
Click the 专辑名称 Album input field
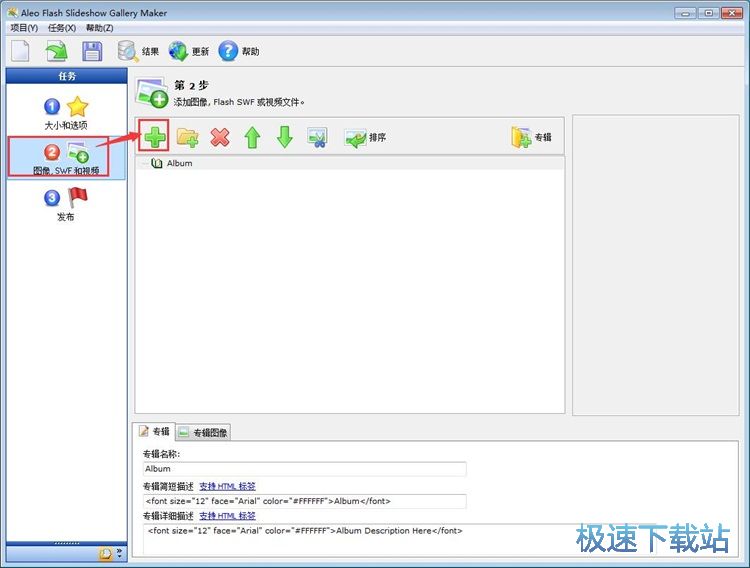304,469
